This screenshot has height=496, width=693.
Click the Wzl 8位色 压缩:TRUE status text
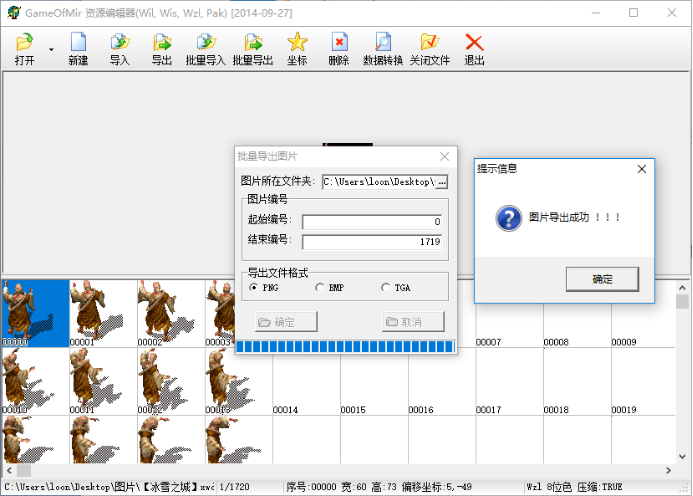coord(574,487)
